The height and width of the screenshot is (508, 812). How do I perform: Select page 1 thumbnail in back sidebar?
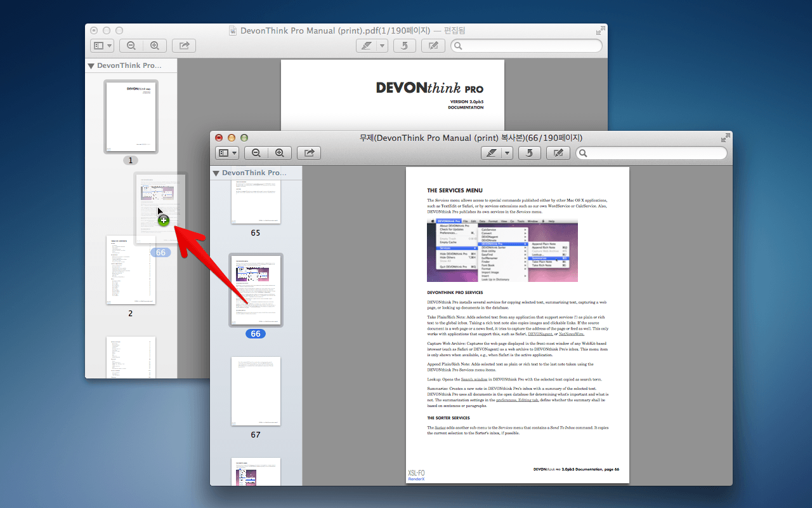click(131, 117)
